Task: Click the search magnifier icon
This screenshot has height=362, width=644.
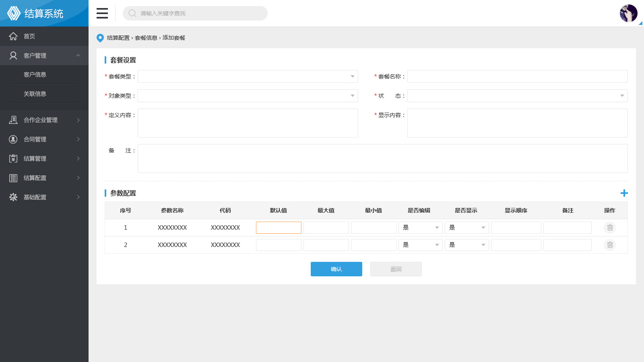Action: (132, 13)
